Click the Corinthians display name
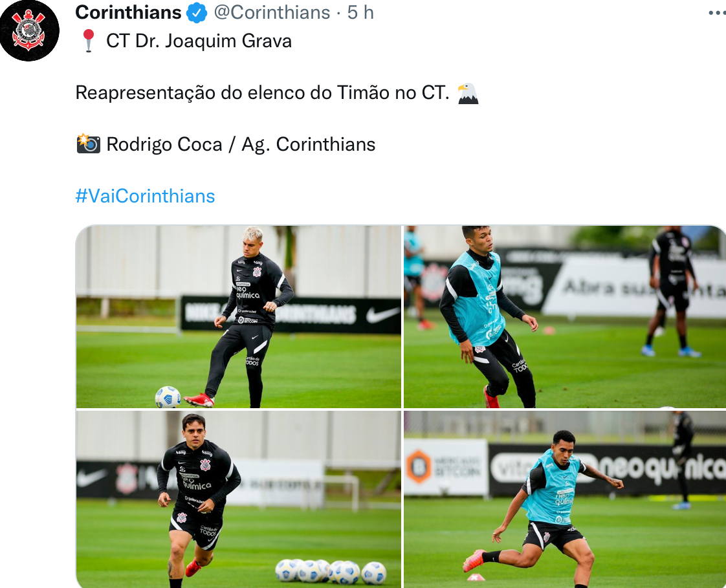 click(x=128, y=12)
